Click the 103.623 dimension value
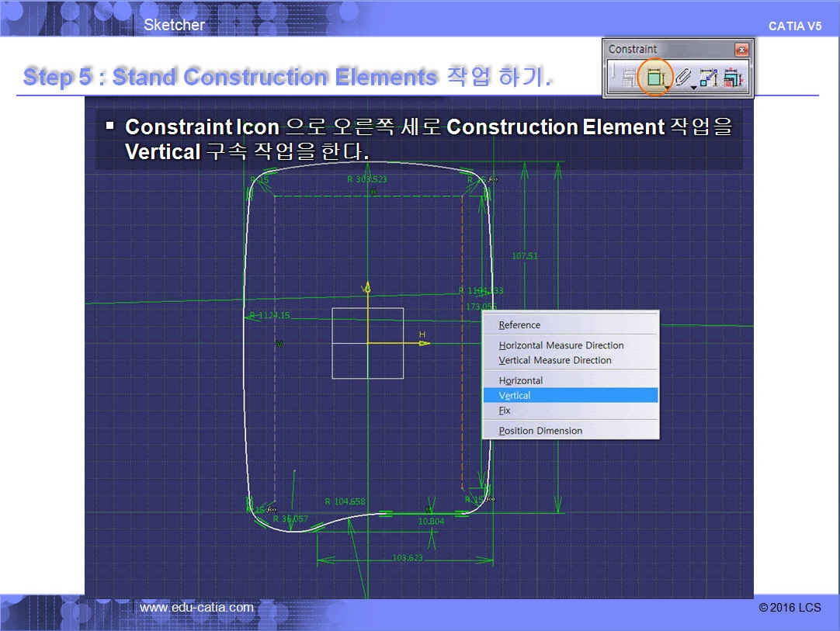 pyautogui.click(x=408, y=557)
